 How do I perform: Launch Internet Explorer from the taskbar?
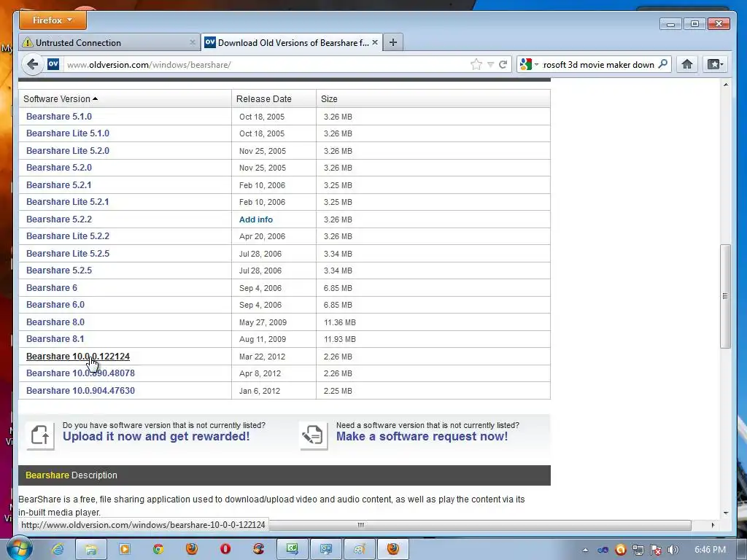(x=58, y=550)
